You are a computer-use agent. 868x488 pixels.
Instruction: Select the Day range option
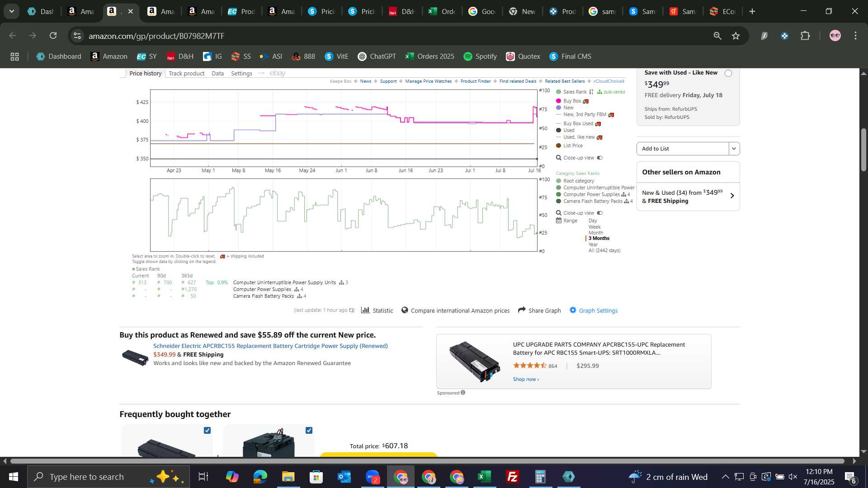pos(593,221)
